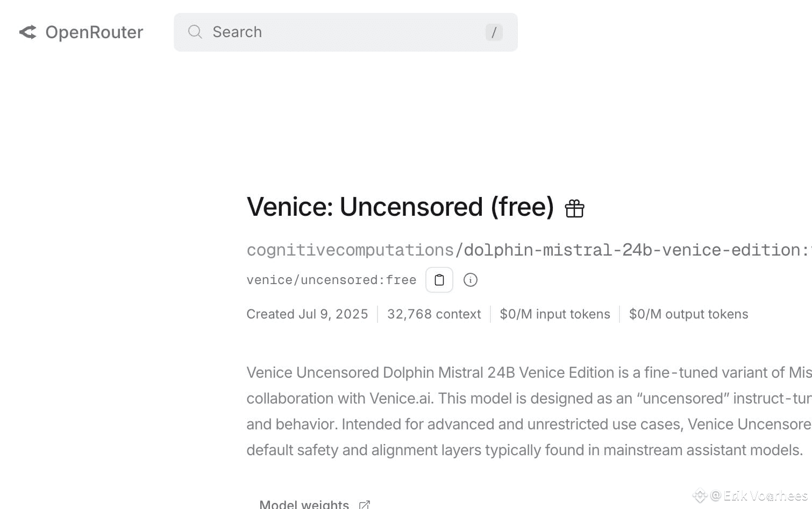Open the info icon next to venice/uncensored:free

[471, 280]
